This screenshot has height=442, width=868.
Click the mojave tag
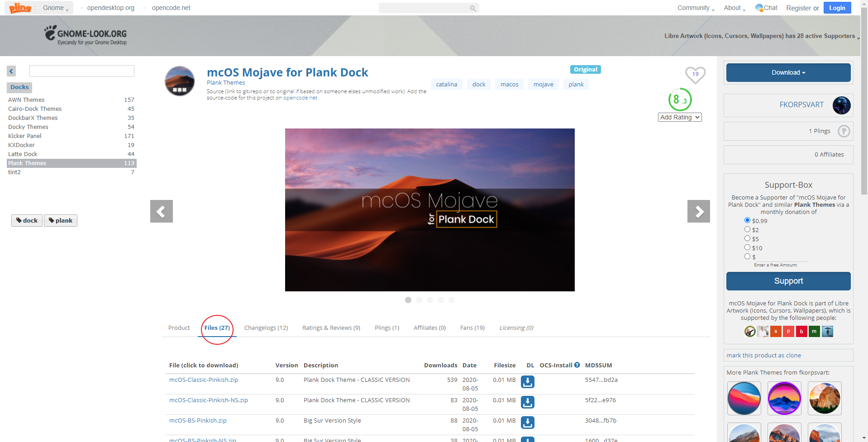click(544, 84)
